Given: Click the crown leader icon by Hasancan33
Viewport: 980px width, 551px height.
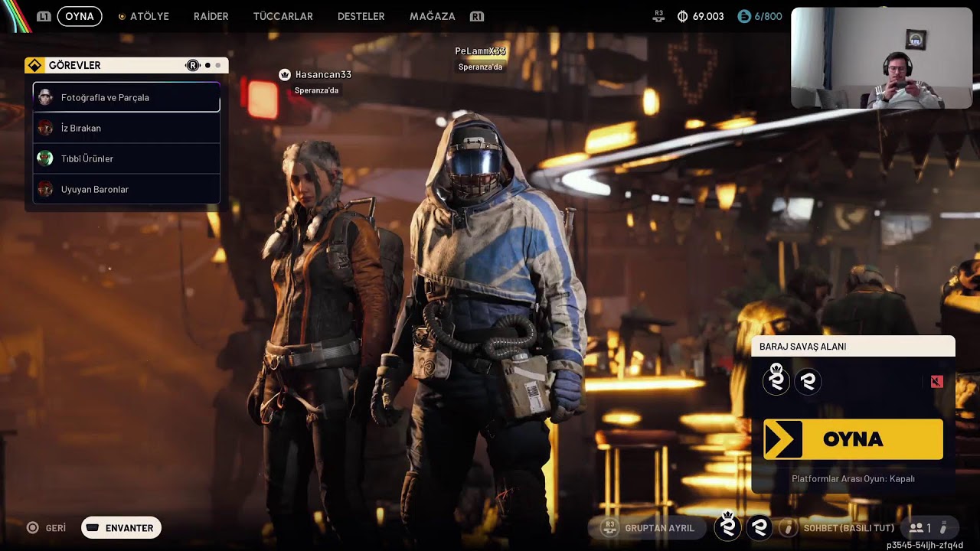Looking at the screenshot, I should 285,74.
